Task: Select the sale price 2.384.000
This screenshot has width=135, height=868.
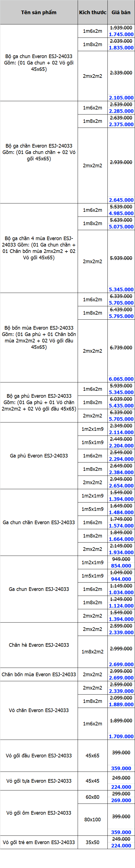Action: (121, 472)
